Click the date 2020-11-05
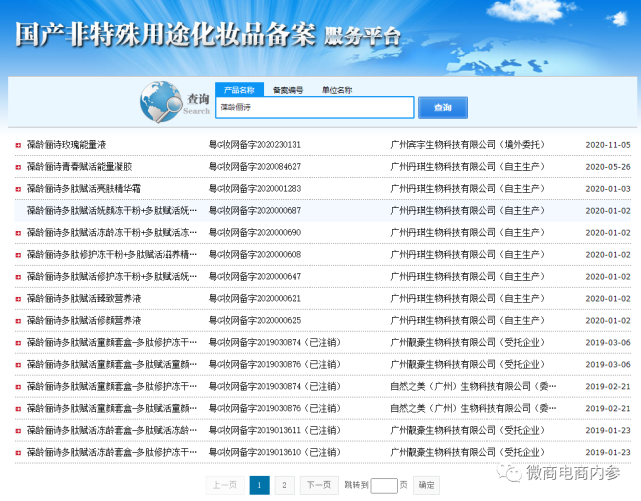Screen dimensions: 641x501 tap(608, 145)
